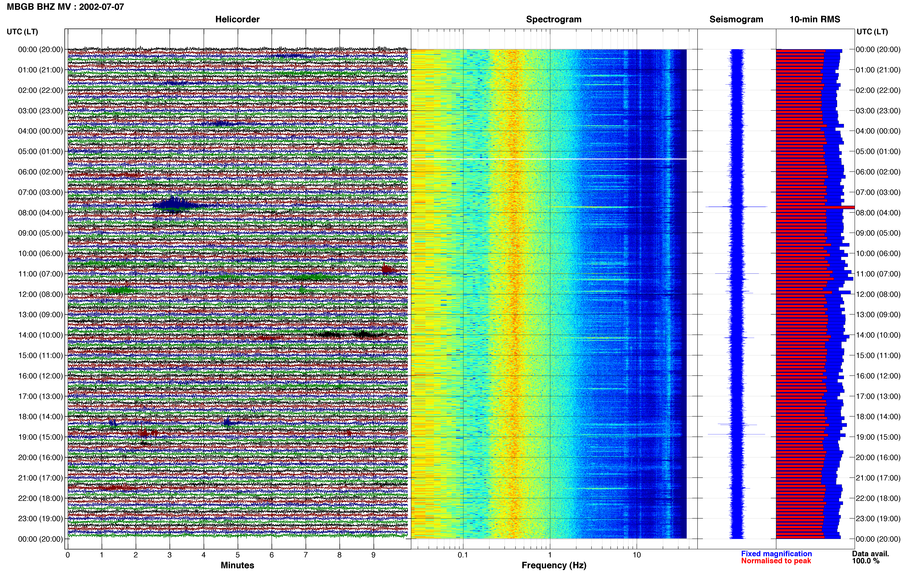Click spectrogram frequency tick '0.1'
The width and height of the screenshot is (924, 578).
[463, 555]
